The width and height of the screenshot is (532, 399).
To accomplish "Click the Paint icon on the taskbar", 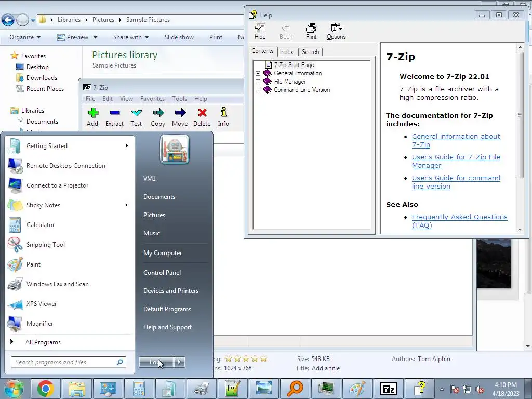I will coord(357,389).
